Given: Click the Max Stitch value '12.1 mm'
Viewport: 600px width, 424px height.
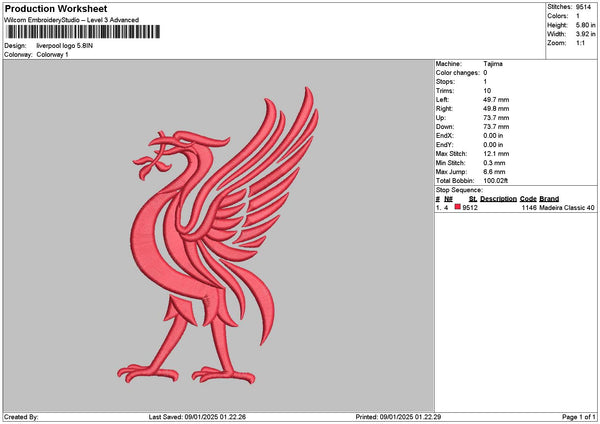Looking at the screenshot, I should (x=496, y=154).
